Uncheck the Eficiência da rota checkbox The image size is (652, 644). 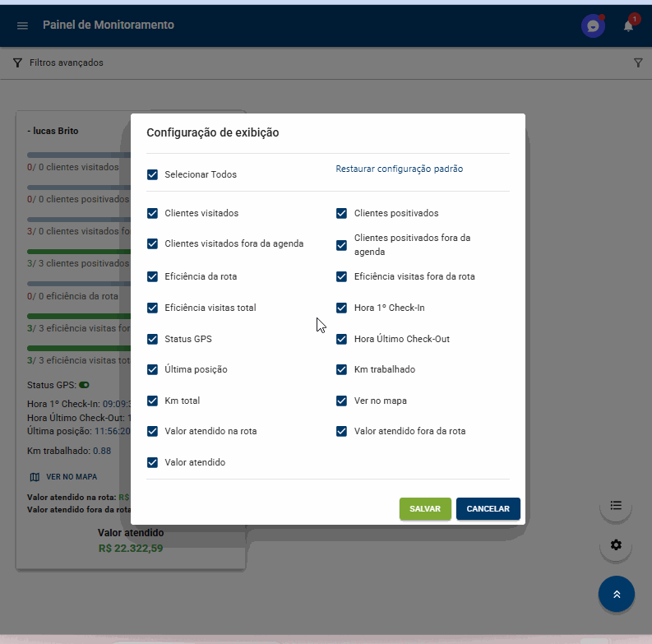(x=152, y=276)
